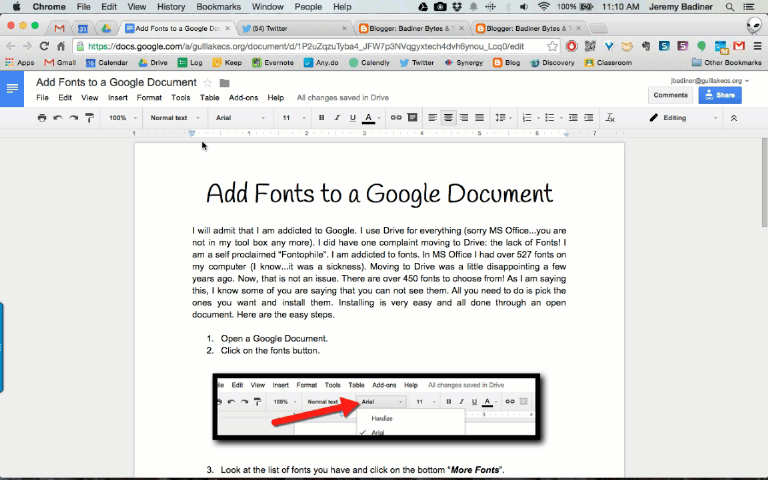This screenshot has height=480, width=768.
Task: Open the Format menu
Action: coord(149,97)
